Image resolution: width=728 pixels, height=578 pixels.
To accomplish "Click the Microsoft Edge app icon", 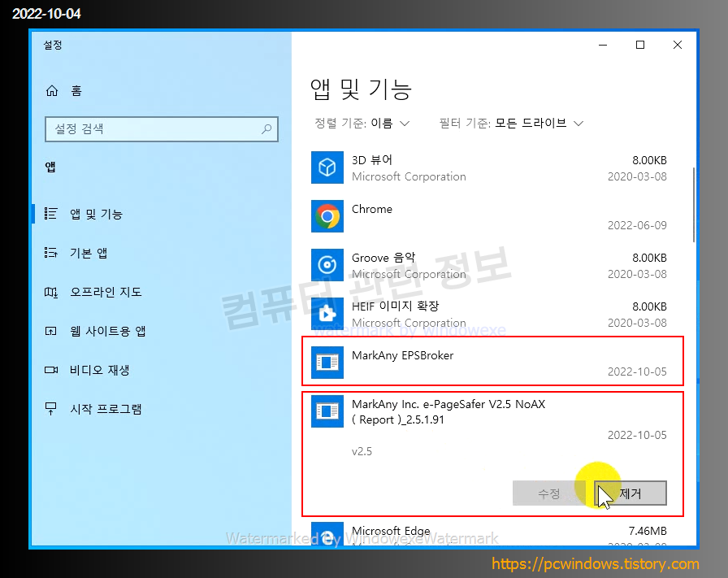I will click(x=327, y=534).
